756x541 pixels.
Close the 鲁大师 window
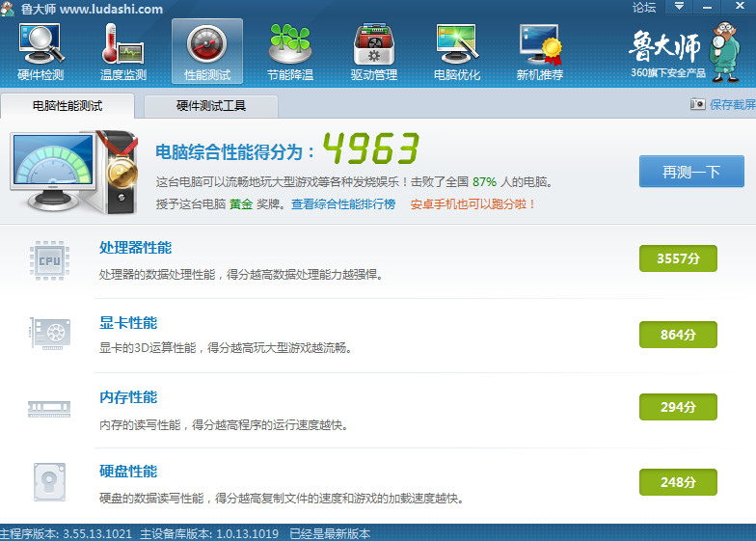(x=740, y=6)
